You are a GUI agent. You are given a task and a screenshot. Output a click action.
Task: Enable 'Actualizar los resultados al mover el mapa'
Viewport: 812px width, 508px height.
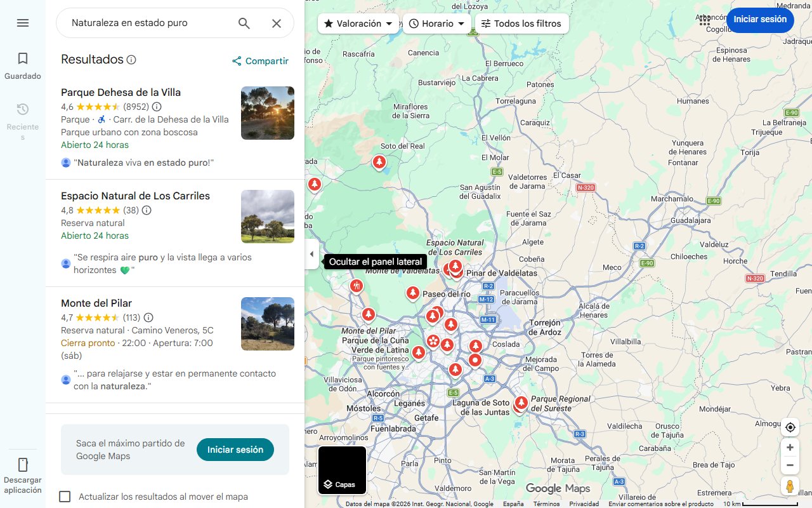point(65,497)
